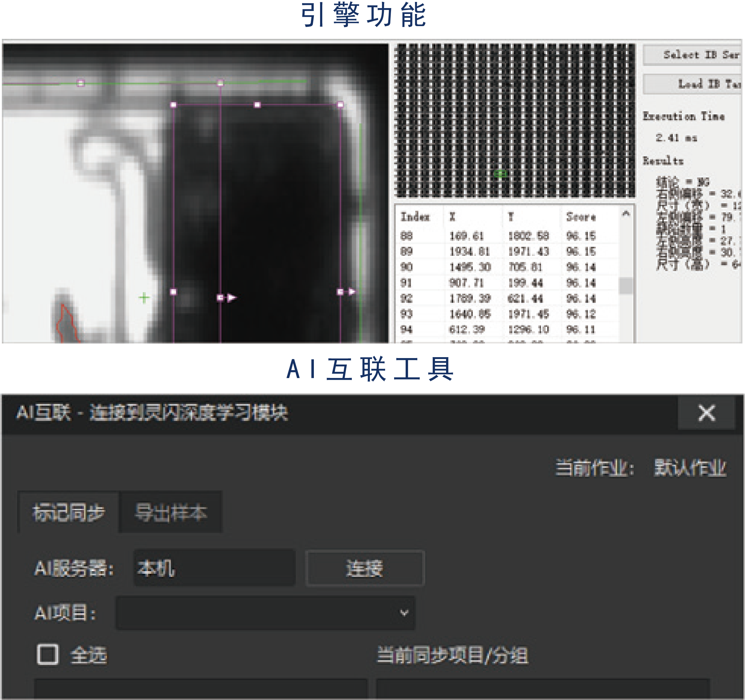Check the 全选 checkbox

[x=48, y=654]
